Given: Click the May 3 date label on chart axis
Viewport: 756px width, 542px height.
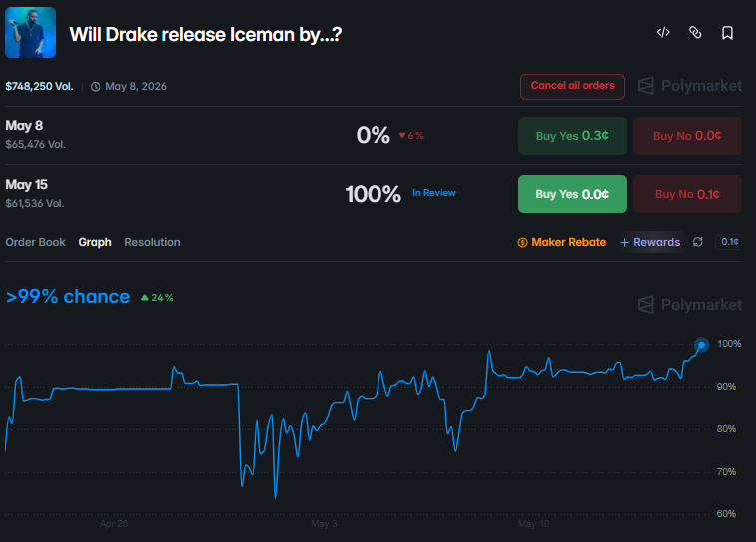Looking at the screenshot, I should point(324,524).
